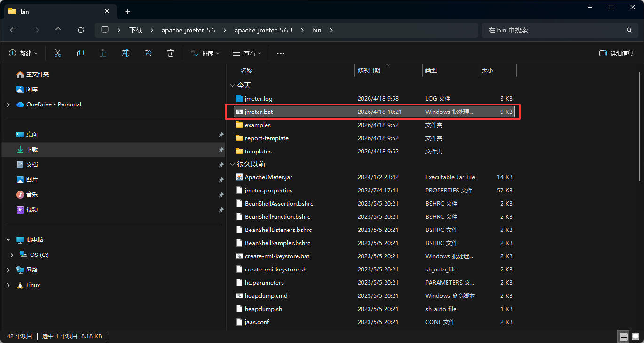The height and width of the screenshot is (343, 644).
Task: Switch to details list view icon
Action: [x=624, y=336]
